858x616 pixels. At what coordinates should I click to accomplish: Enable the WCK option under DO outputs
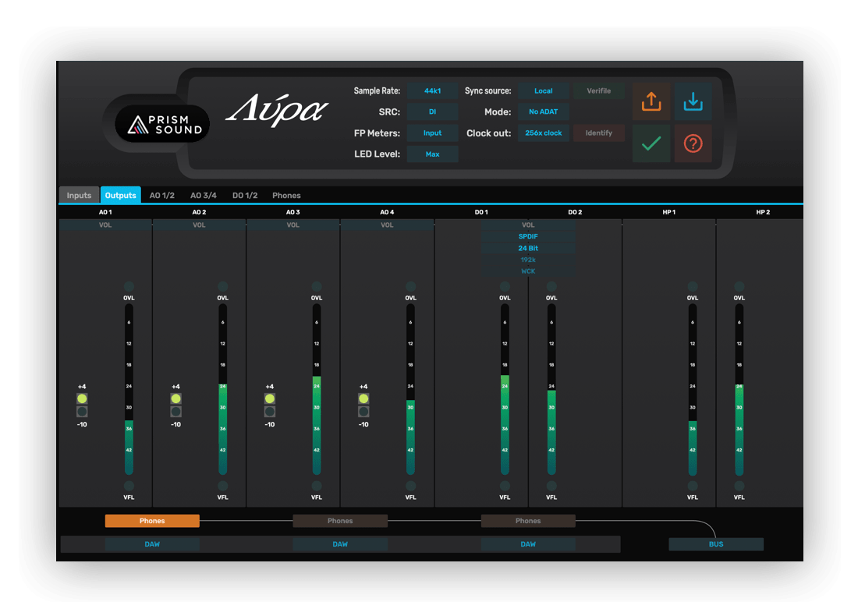coord(528,271)
